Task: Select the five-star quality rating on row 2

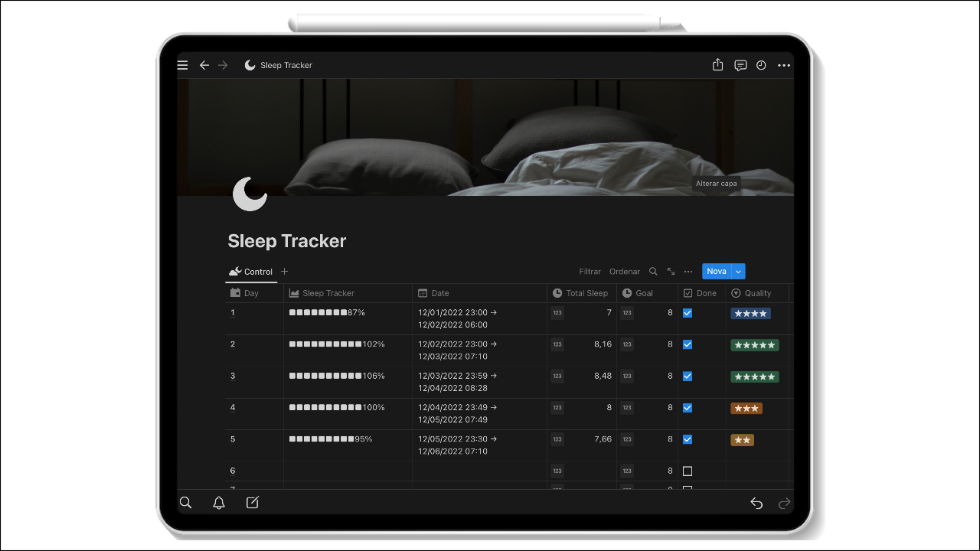Action: (x=754, y=344)
